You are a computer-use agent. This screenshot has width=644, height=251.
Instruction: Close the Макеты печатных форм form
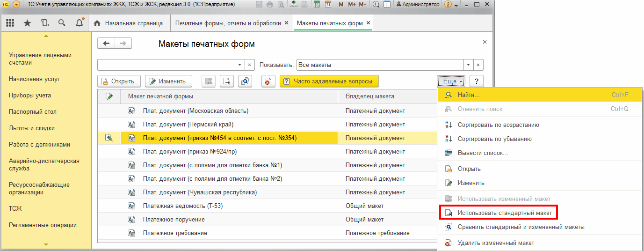click(x=485, y=42)
